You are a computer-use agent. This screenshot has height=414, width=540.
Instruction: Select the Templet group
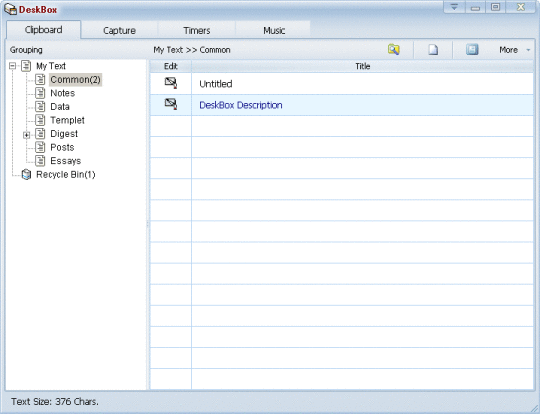[67, 120]
